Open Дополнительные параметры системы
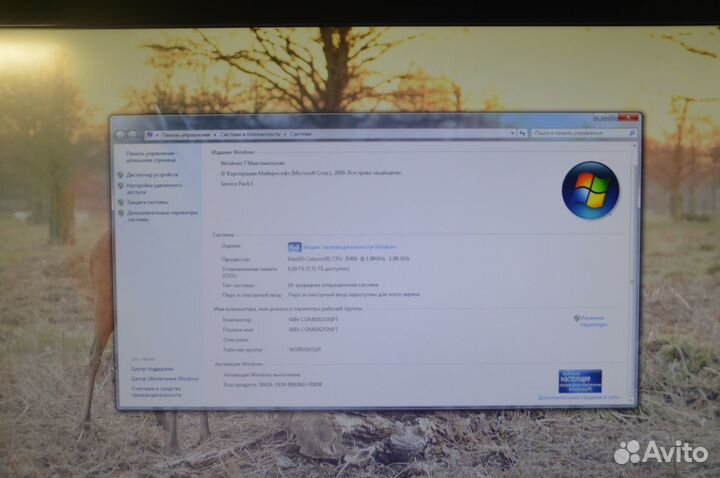 [x=162, y=214]
